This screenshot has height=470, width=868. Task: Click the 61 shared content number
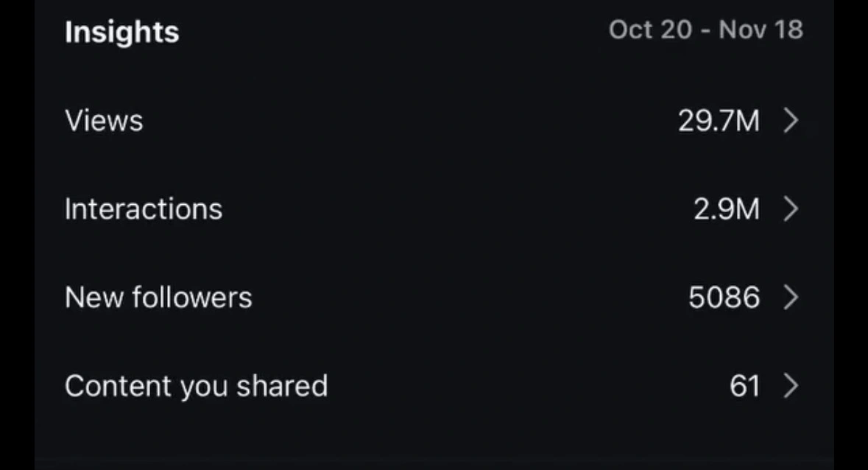(744, 386)
